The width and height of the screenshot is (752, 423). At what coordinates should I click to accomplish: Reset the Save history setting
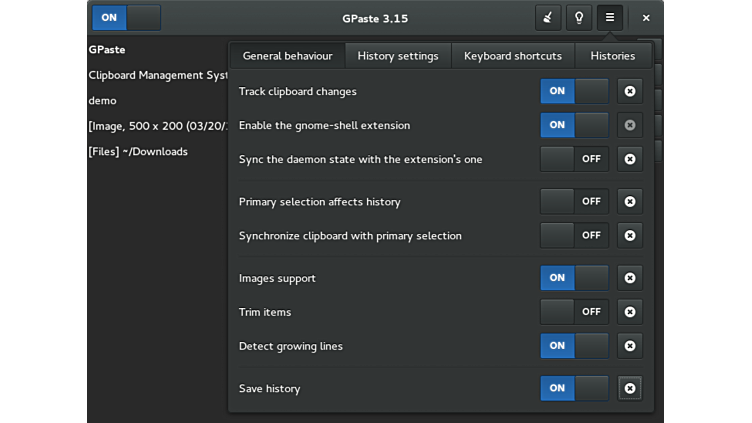629,388
